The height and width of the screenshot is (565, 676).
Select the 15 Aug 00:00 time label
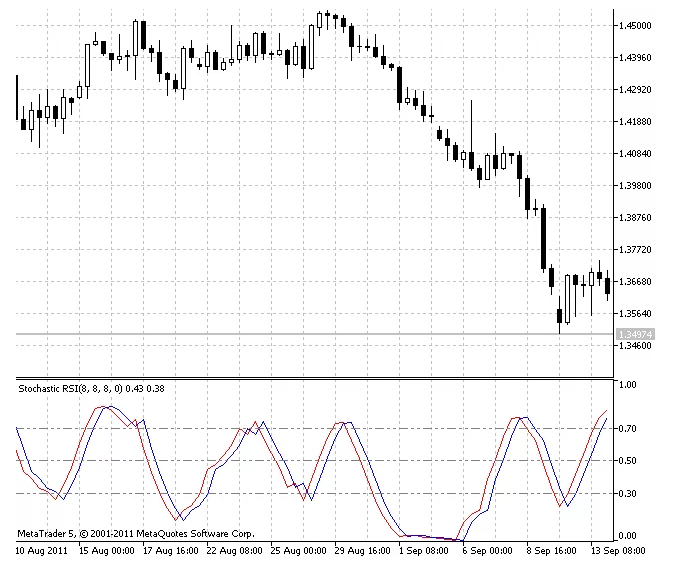[x=107, y=551]
